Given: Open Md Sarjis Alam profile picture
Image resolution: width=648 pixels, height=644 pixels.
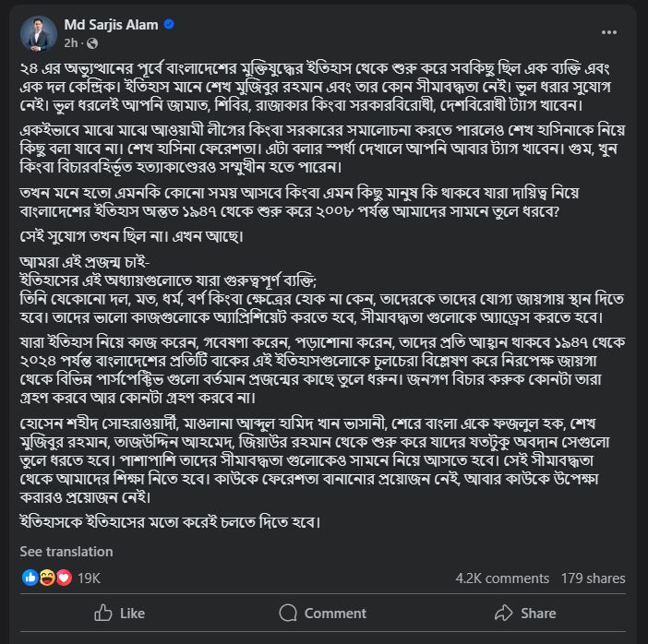Looking at the screenshot, I should coord(39,34).
